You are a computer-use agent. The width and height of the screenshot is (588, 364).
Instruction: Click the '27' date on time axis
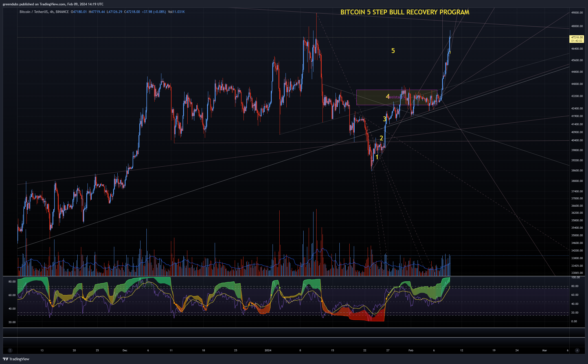point(388,350)
